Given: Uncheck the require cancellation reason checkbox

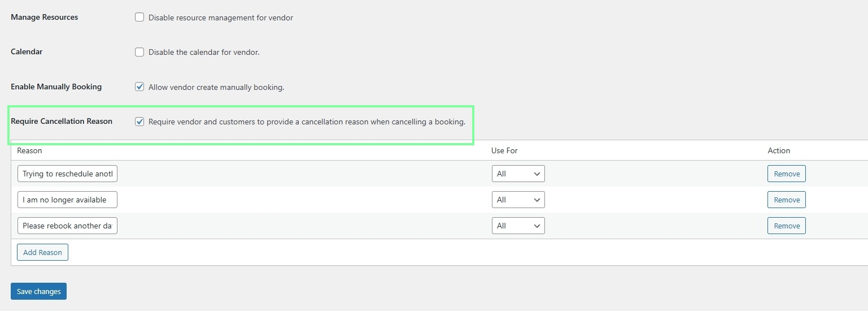Looking at the screenshot, I should click(x=139, y=122).
